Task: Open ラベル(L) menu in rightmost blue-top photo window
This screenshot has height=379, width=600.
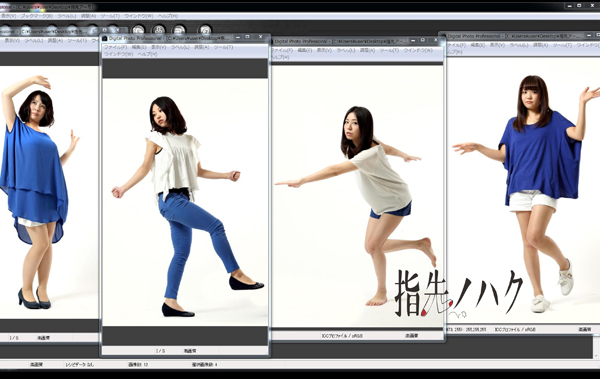Action: point(519,45)
